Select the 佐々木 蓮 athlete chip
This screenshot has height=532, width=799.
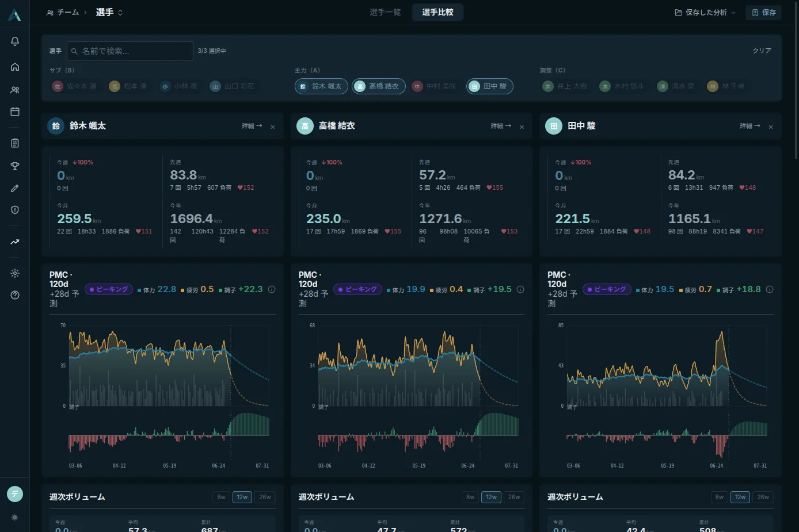click(x=74, y=86)
